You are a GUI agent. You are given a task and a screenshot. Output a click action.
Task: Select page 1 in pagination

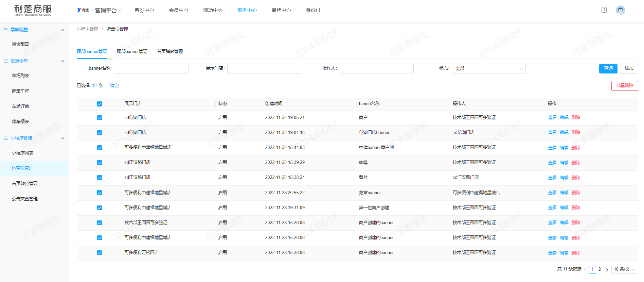pos(592,269)
